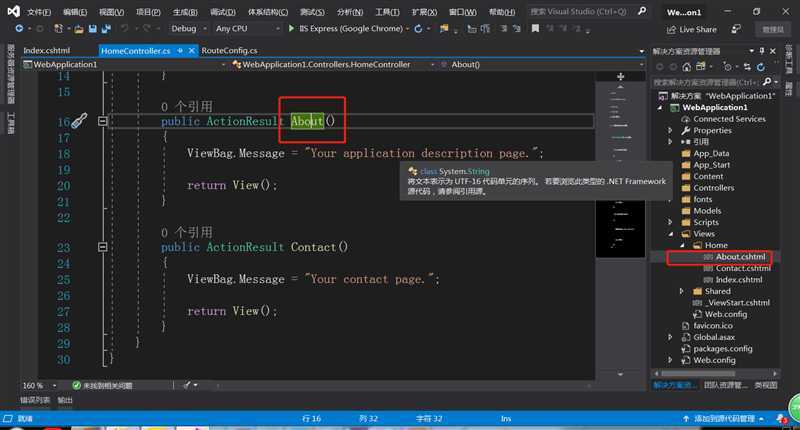Click the editor vertical scrollbar minimap

click(x=620, y=230)
